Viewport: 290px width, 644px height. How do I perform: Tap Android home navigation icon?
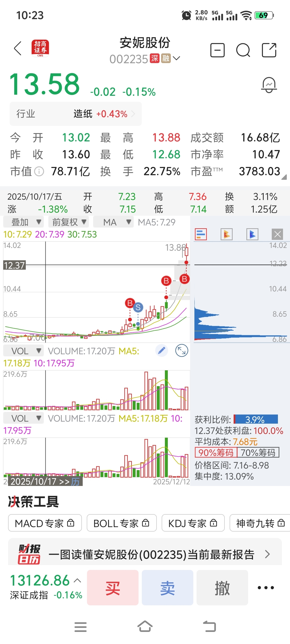pos(145,627)
